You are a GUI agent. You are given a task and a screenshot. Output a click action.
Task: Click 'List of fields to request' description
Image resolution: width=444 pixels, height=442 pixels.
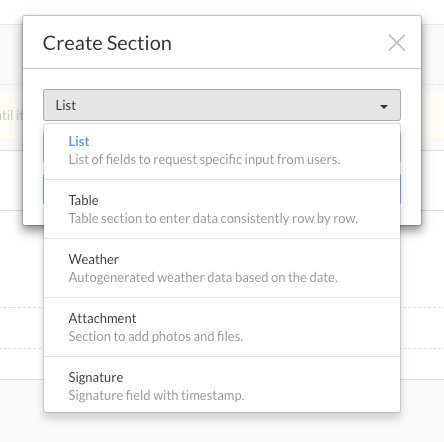pos(204,159)
